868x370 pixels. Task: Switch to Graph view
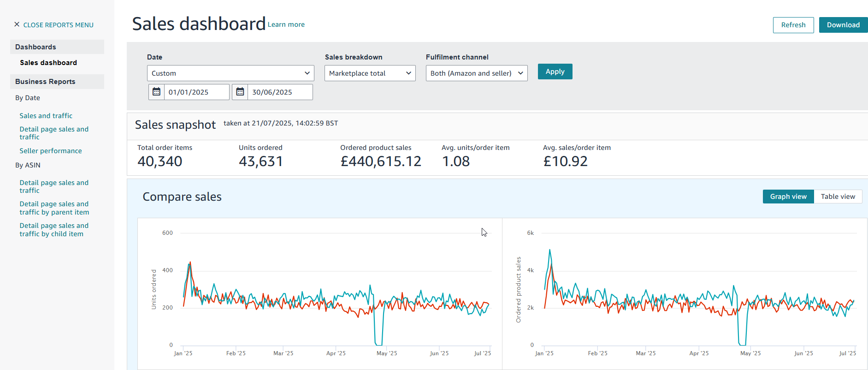pyautogui.click(x=788, y=197)
